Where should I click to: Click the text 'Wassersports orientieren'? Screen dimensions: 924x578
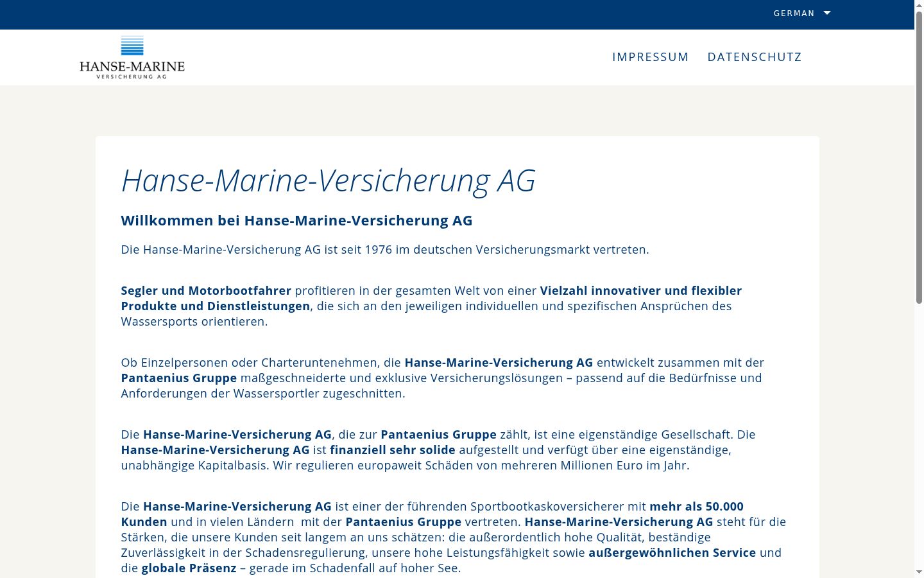click(193, 321)
